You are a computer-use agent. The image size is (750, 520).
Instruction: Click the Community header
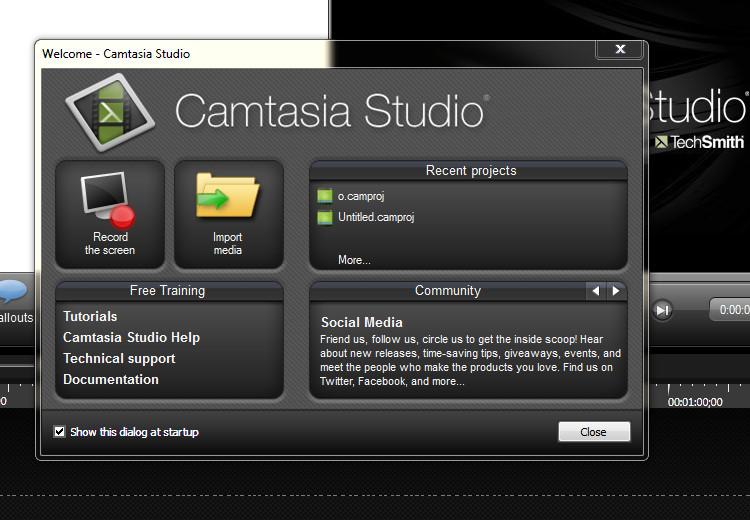tap(448, 291)
